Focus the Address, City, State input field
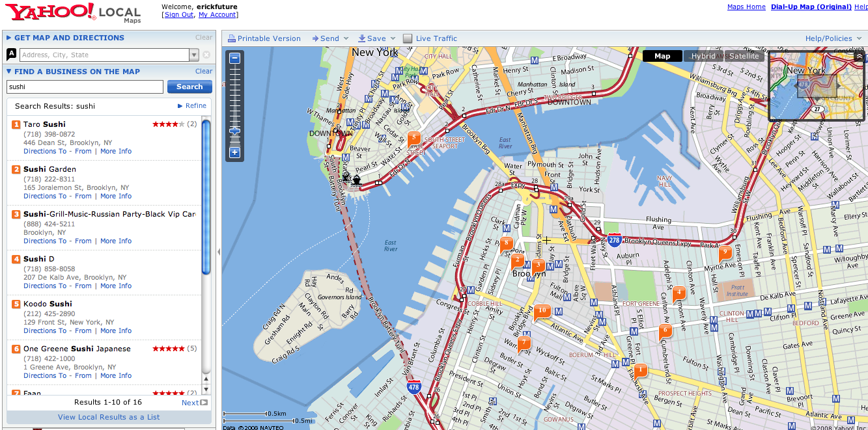 [x=104, y=55]
